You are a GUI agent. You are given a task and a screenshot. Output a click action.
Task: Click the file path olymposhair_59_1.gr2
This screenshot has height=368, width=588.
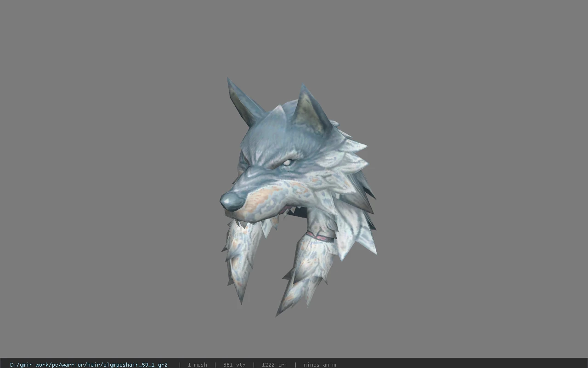point(89,365)
